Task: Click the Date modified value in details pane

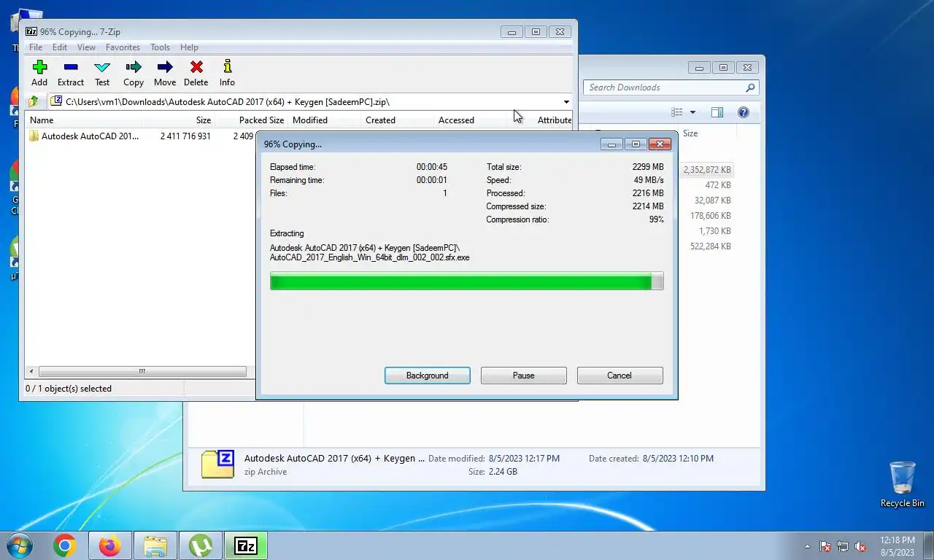Action: 524,459
